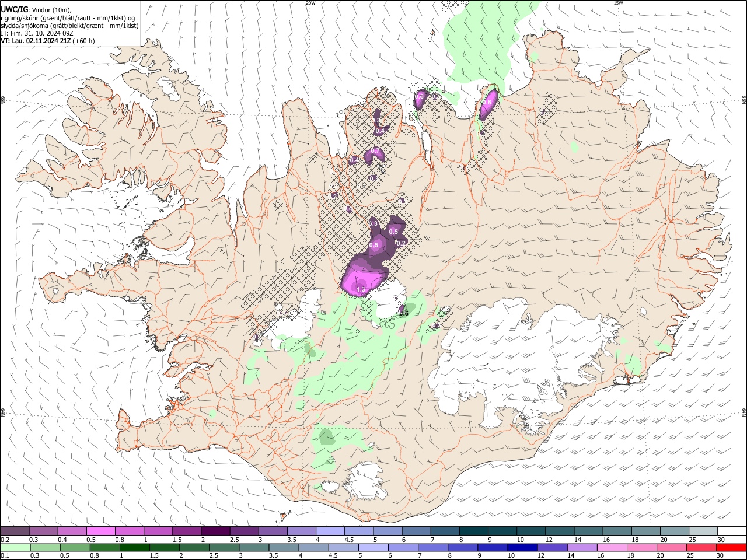
Task: Click the '30' label under the lower legend
Action: 721,556
